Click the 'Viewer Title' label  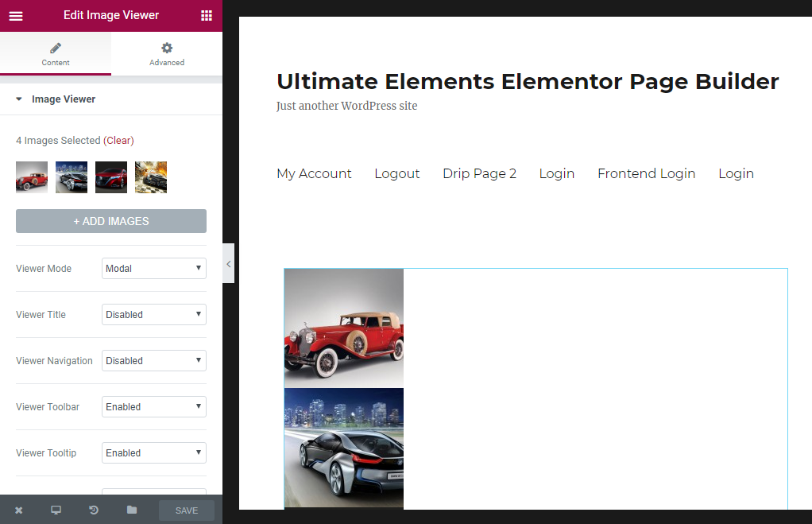coord(41,315)
